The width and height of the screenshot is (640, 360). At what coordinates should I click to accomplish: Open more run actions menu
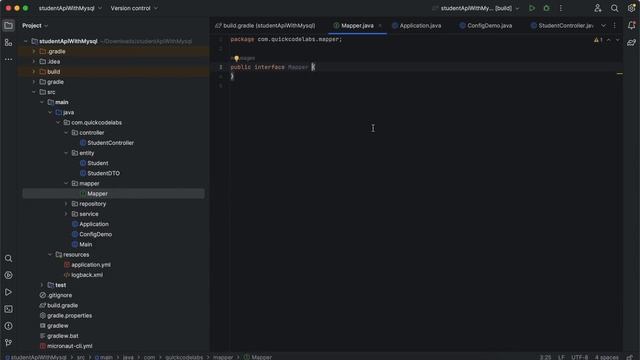pos(561,8)
